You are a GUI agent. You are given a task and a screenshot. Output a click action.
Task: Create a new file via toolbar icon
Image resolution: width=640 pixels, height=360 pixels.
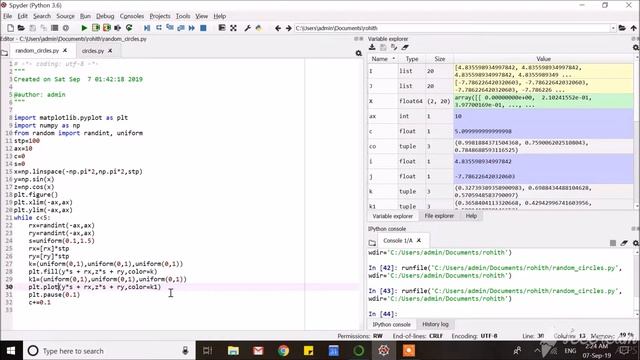[x=11, y=28]
